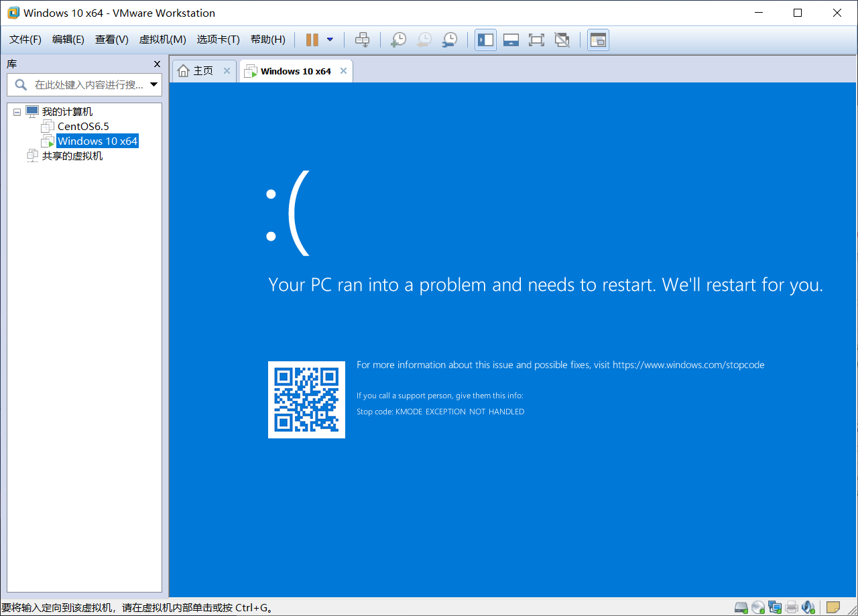Open the snapshot manager
This screenshot has height=616, width=858.
tap(449, 40)
